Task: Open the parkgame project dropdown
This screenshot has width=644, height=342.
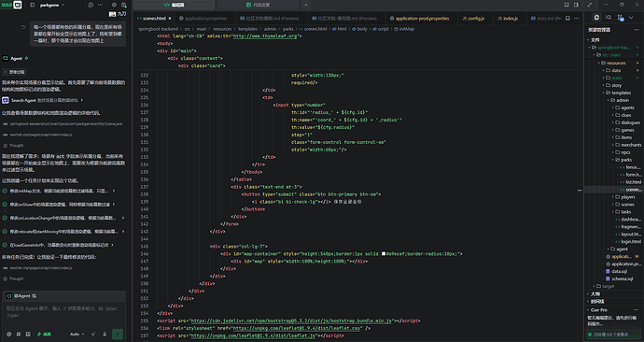Action: pyautogui.click(x=52, y=5)
